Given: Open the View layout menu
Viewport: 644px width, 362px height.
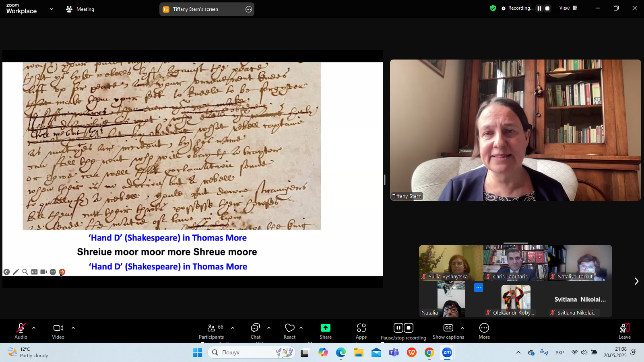Looking at the screenshot, I should [568, 8].
